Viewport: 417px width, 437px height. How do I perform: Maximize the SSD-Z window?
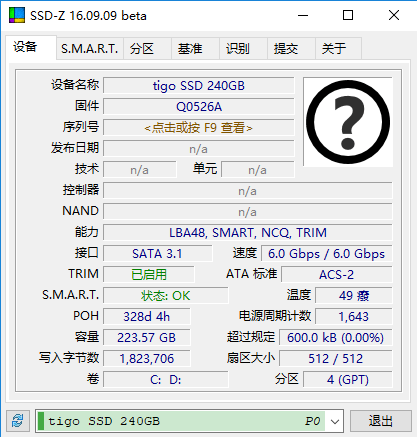(348, 15)
